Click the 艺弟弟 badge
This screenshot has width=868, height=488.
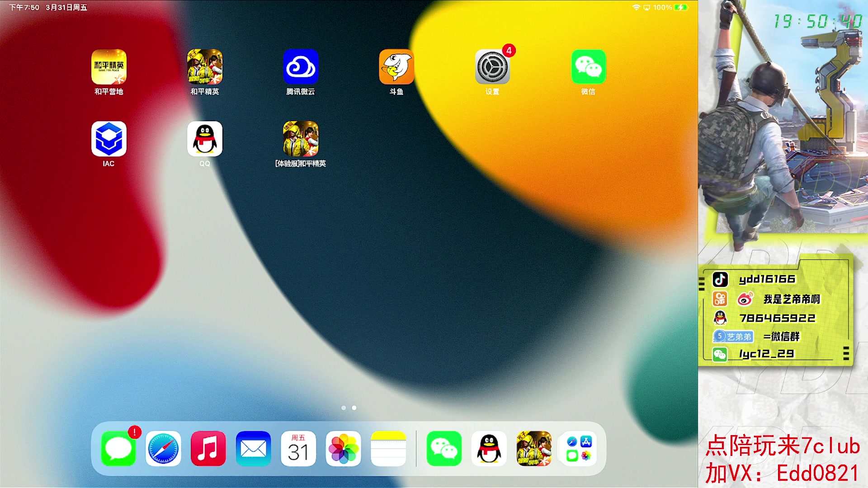tap(733, 337)
